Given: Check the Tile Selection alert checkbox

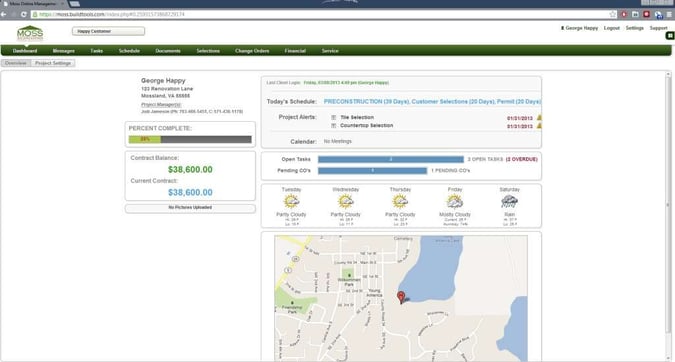Looking at the screenshot, I should (333, 118).
